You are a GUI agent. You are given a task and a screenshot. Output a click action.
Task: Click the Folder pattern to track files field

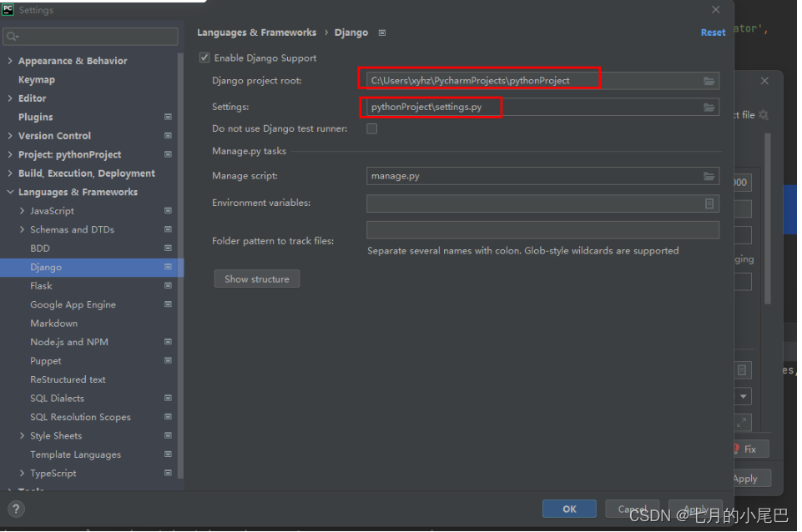[542, 230]
